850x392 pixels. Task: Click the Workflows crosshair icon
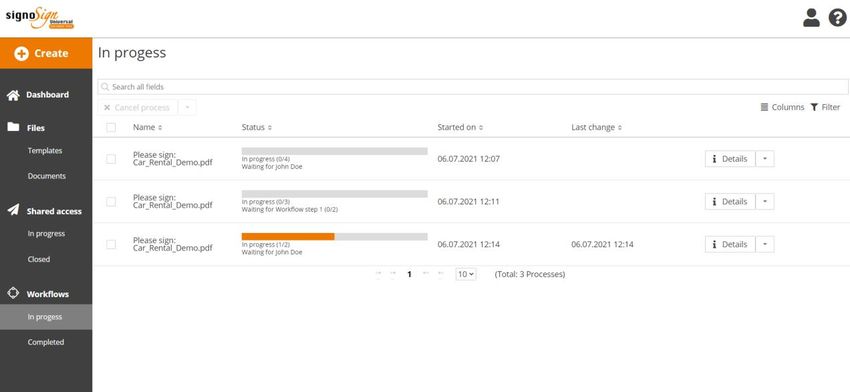[13, 293]
